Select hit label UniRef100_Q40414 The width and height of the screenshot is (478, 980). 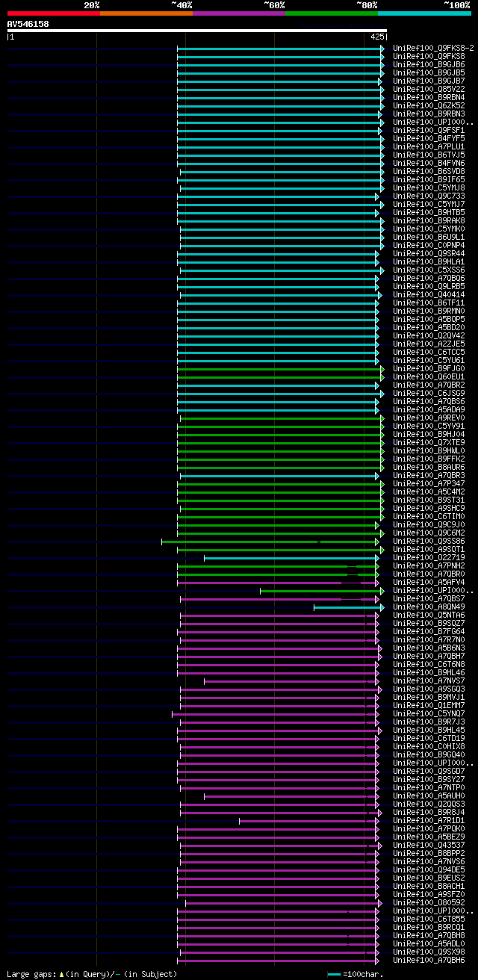click(429, 294)
